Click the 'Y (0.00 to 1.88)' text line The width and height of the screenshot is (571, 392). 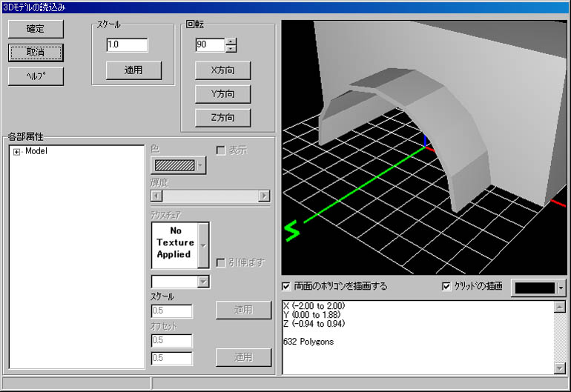tap(311, 314)
